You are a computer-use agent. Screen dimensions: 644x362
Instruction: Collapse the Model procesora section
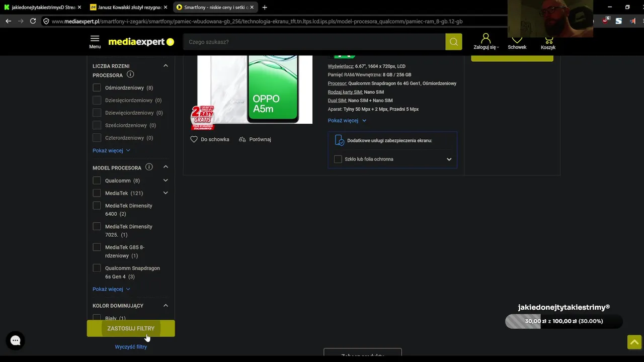point(166,167)
